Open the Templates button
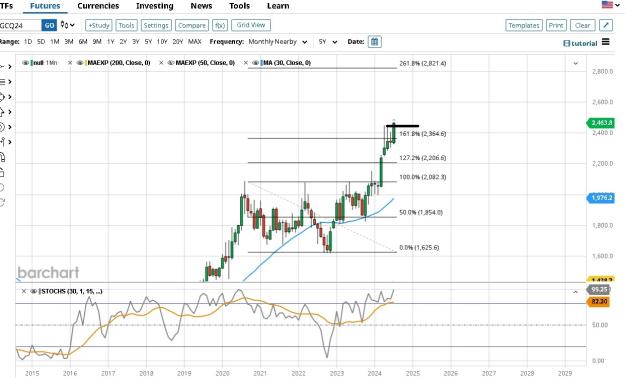 point(524,25)
